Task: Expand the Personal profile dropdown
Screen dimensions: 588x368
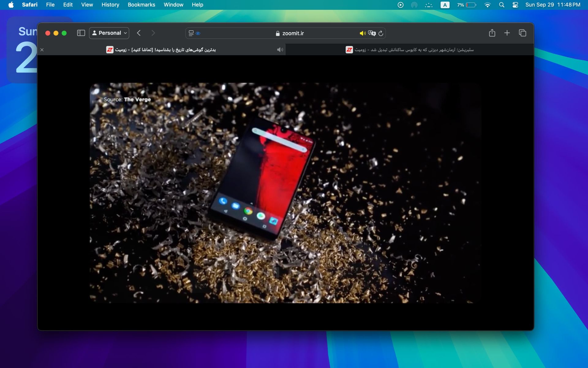Action: pos(109,33)
